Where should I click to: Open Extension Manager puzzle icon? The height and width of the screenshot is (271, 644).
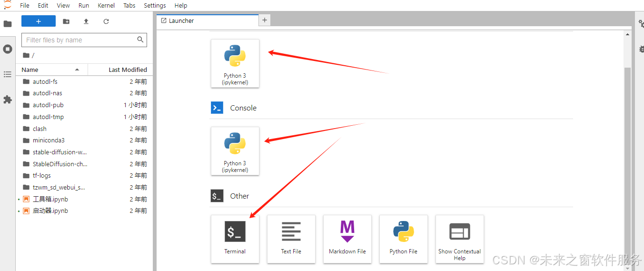pos(8,100)
